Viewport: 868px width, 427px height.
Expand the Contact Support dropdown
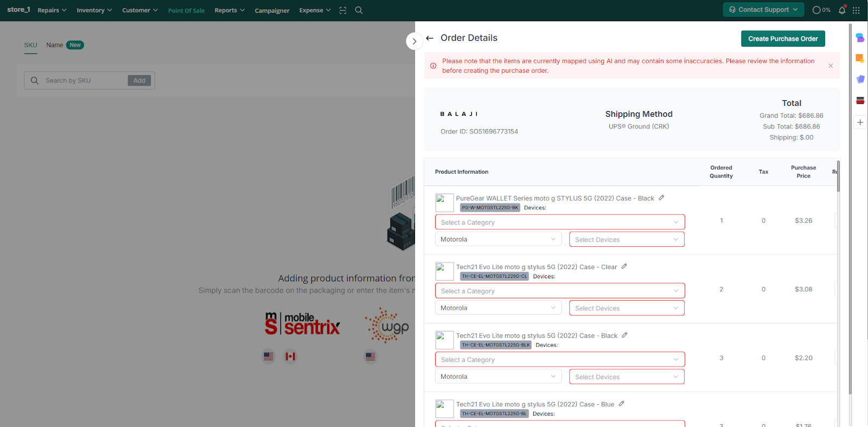(763, 10)
